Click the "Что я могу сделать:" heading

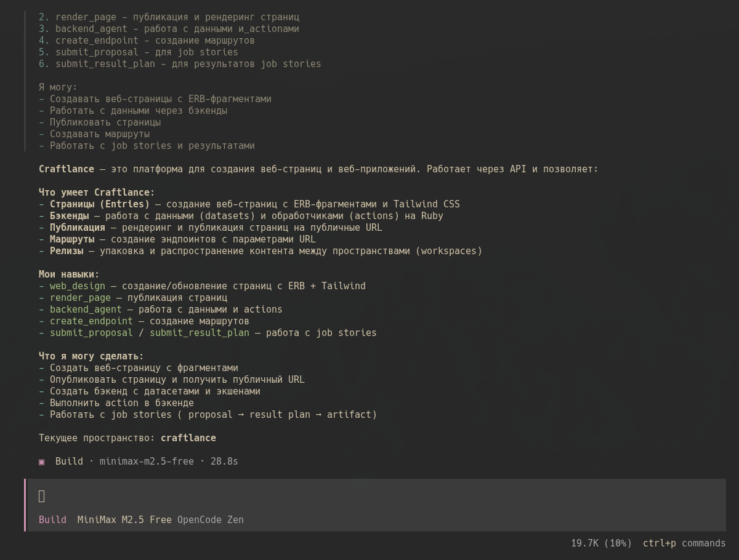(91, 356)
